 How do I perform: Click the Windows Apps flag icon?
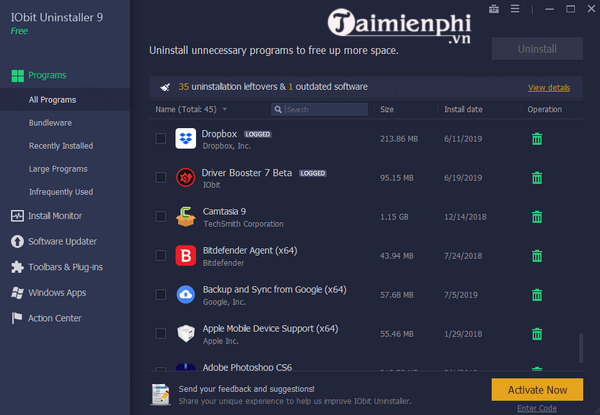pos(17,293)
